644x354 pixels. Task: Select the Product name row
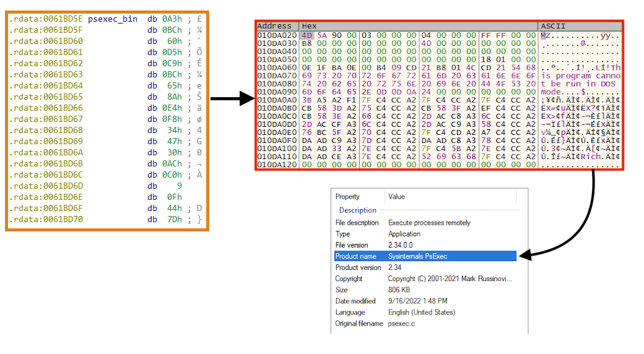(424, 256)
